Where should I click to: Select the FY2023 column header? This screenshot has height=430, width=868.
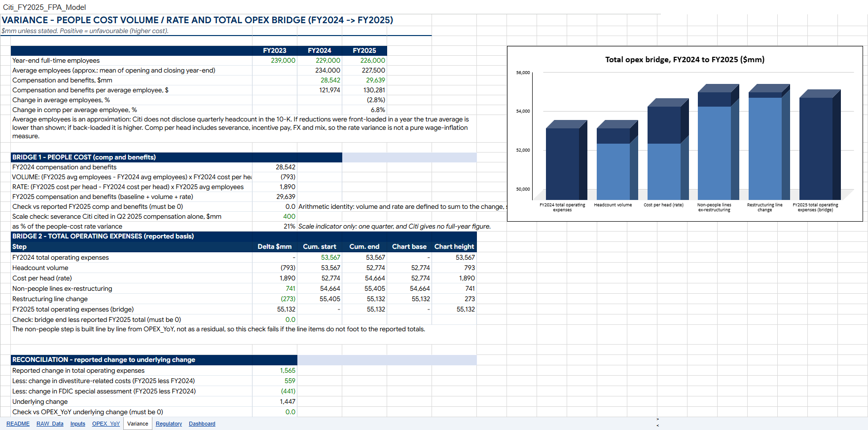[x=275, y=50]
